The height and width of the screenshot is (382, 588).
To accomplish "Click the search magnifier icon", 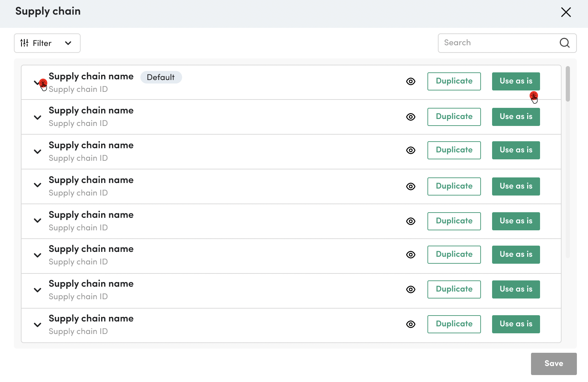I will [x=565, y=43].
